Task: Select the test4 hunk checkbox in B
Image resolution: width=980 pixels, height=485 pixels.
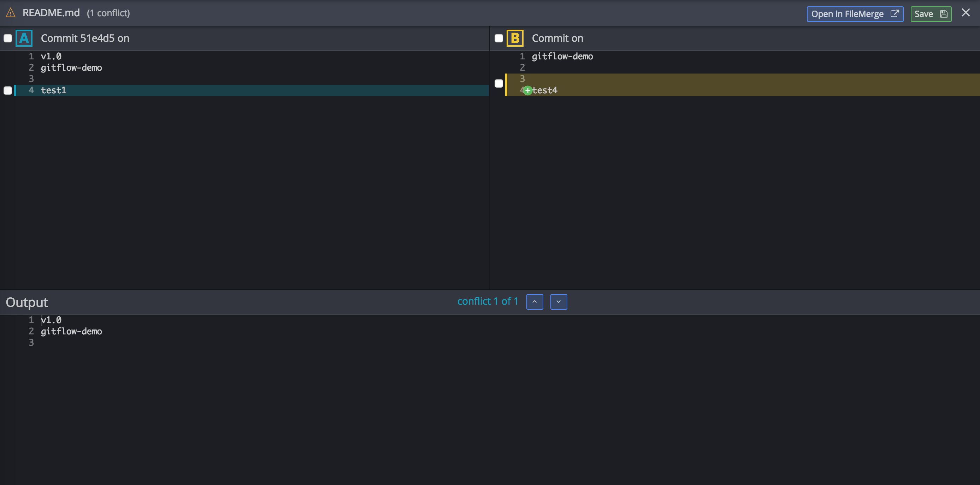Action: [x=499, y=83]
